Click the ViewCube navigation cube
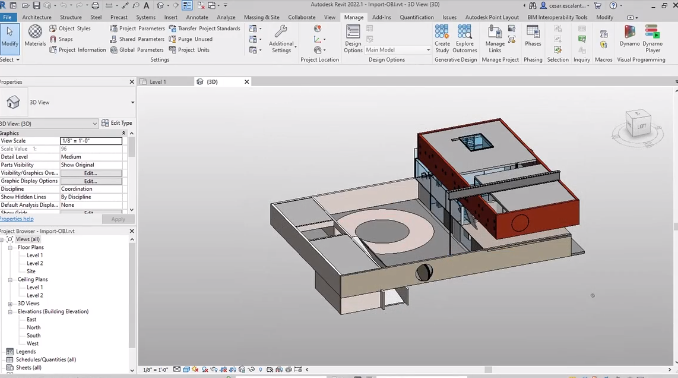 point(638,125)
